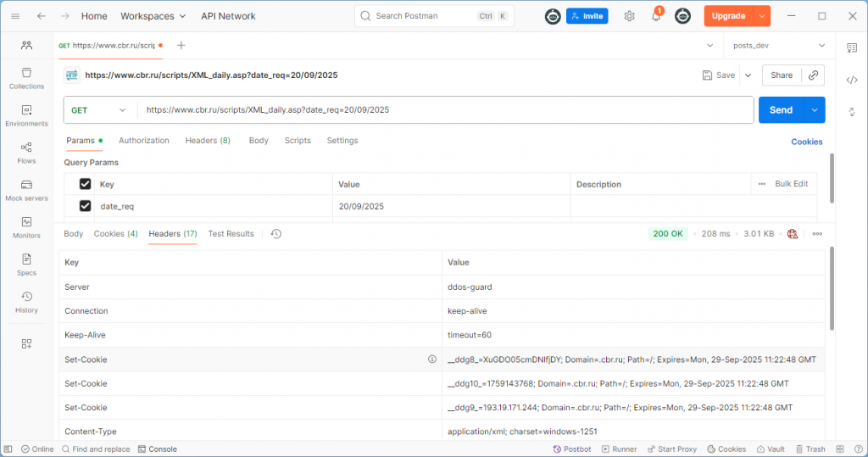
Task: Open Find and replace in the status bar
Action: point(96,449)
